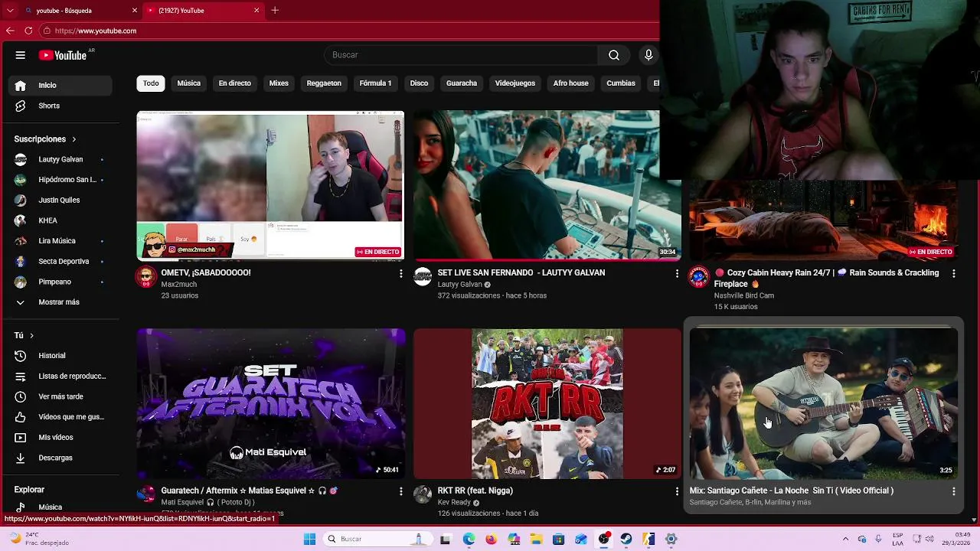Show hidden system tray icons chevron

[x=845, y=539]
